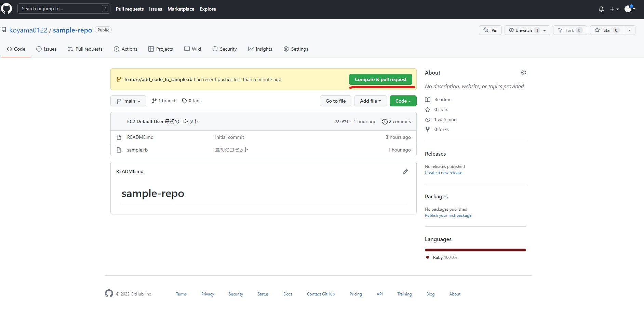Open the feature/add_code_to_sample.rb branch link
The width and height of the screenshot is (644, 316).
(158, 79)
